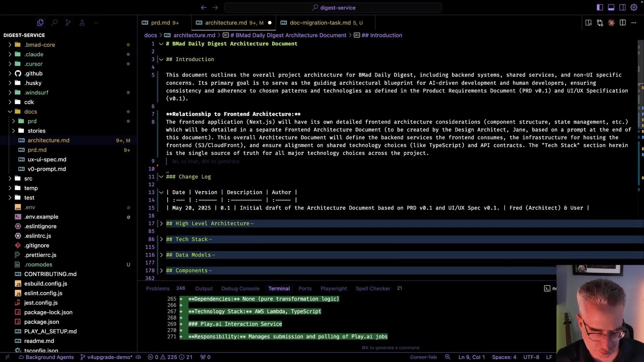This screenshot has height=362, width=644.
Task: Click the open preview to side icon
Action: (588, 22)
